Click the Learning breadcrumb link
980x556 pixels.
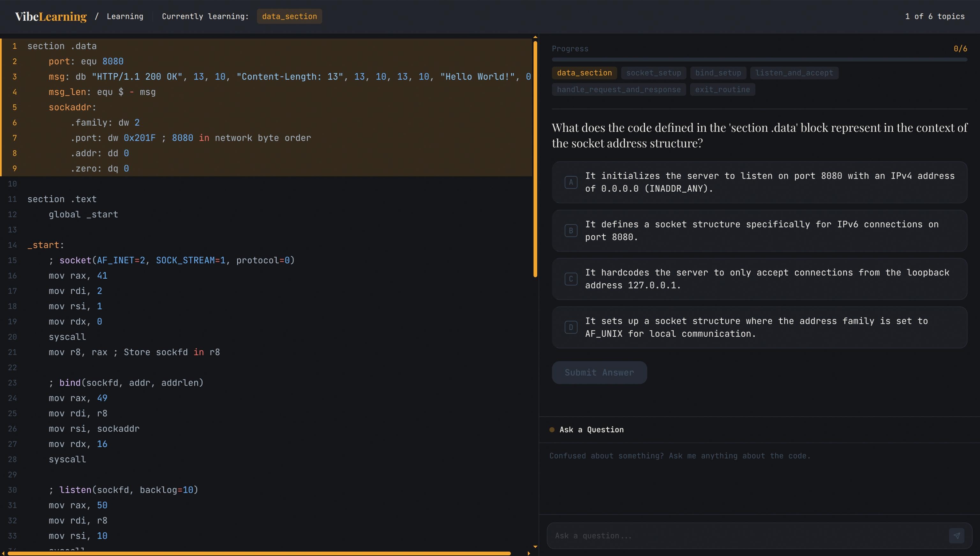[125, 17]
